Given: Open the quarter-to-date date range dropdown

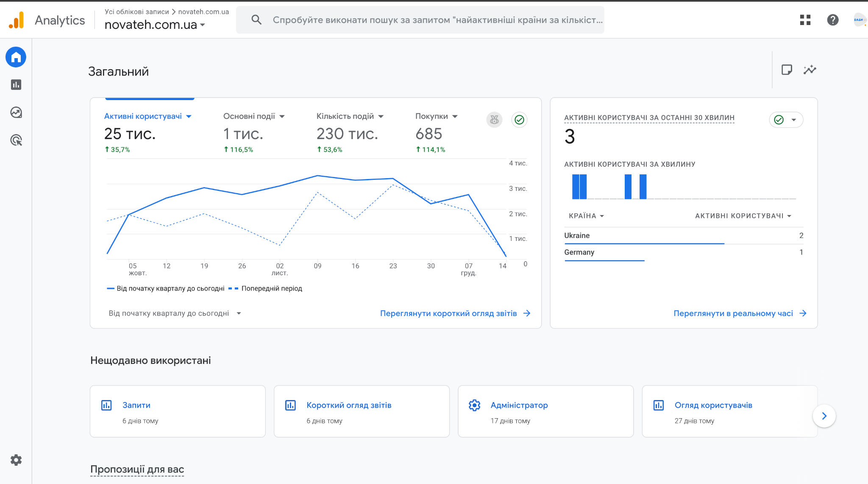Looking at the screenshot, I should [175, 313].
